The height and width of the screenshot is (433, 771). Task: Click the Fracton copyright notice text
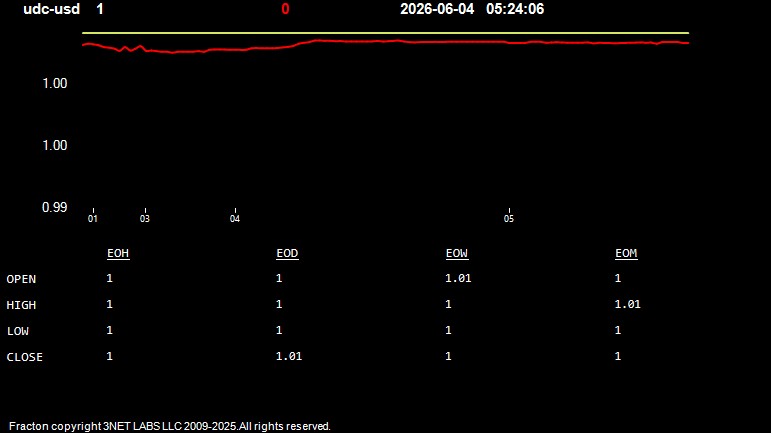tap(170, 426)
